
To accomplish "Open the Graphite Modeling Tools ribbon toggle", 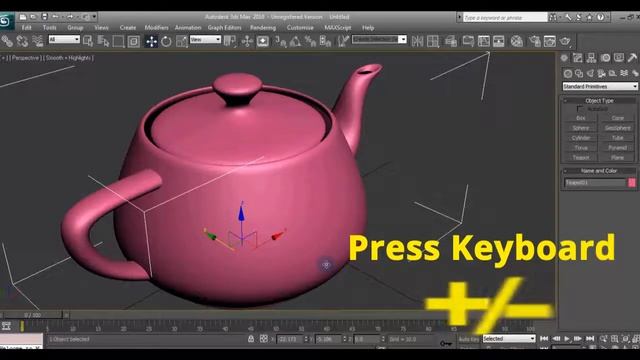I will (x=468, y=41).
